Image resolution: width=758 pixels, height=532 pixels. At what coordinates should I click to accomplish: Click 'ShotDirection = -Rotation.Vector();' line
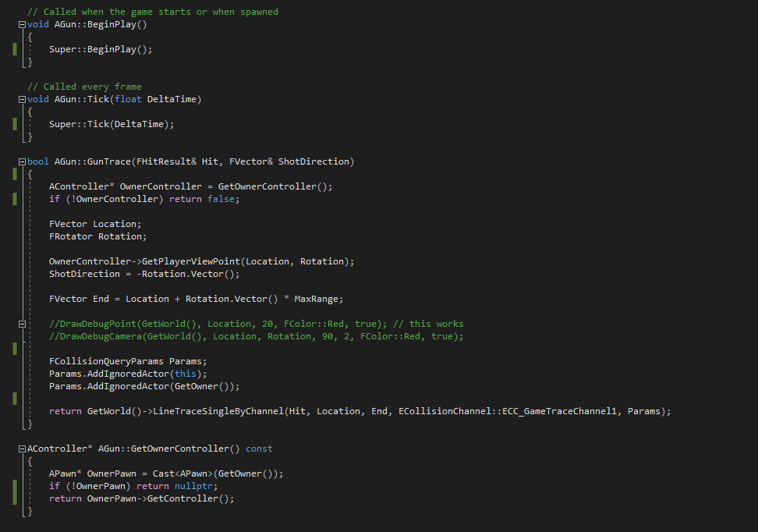(144, 275)
